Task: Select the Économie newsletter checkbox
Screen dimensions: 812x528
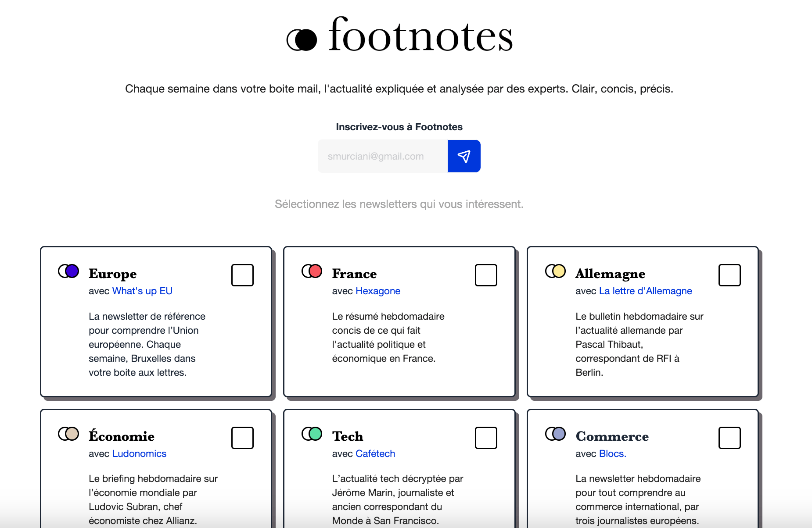Action: [x=242, y=438]
